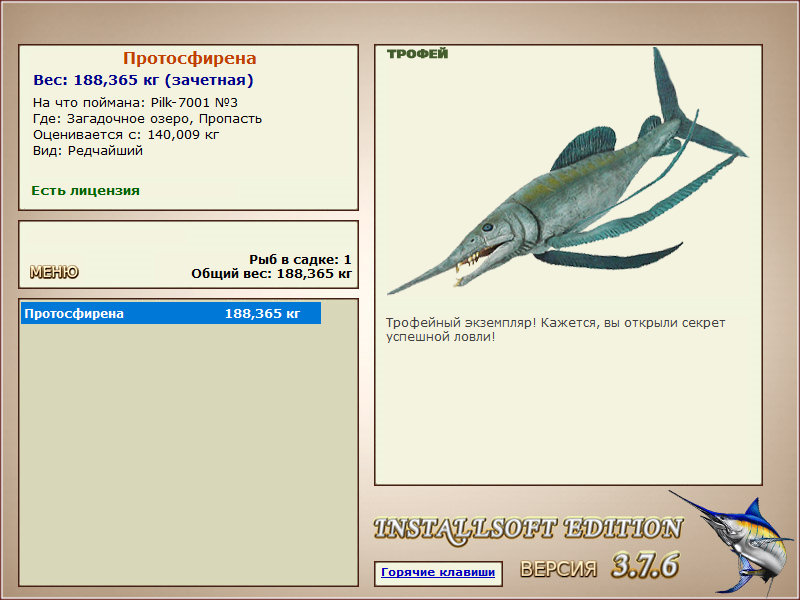Click the text Вид: Редчайший
The width and height of the screenshot is (800, 600).
point(88,151)
